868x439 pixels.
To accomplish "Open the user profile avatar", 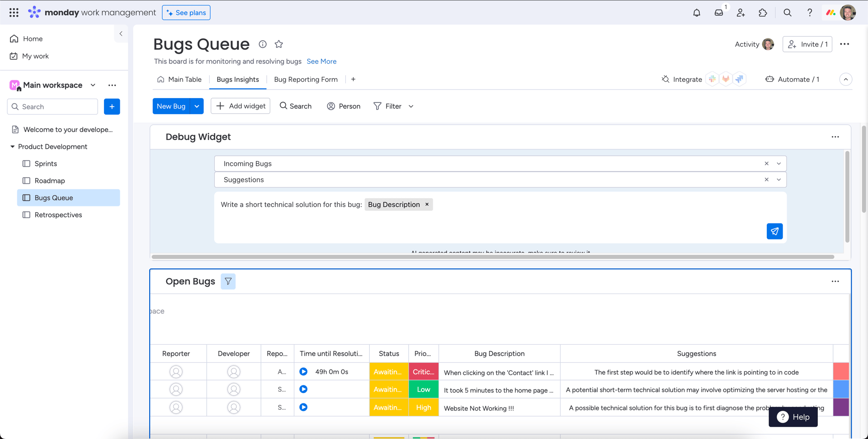I will point(848,13).
